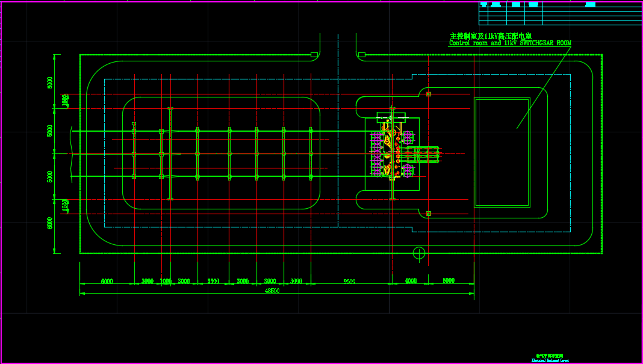Click the 'Control room and 11kV SWITCHGEAR ROOM' label
643x364 pixels.
(510, 43)
